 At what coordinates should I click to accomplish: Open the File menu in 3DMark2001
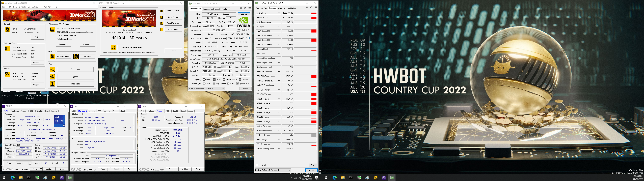(4, 7)
